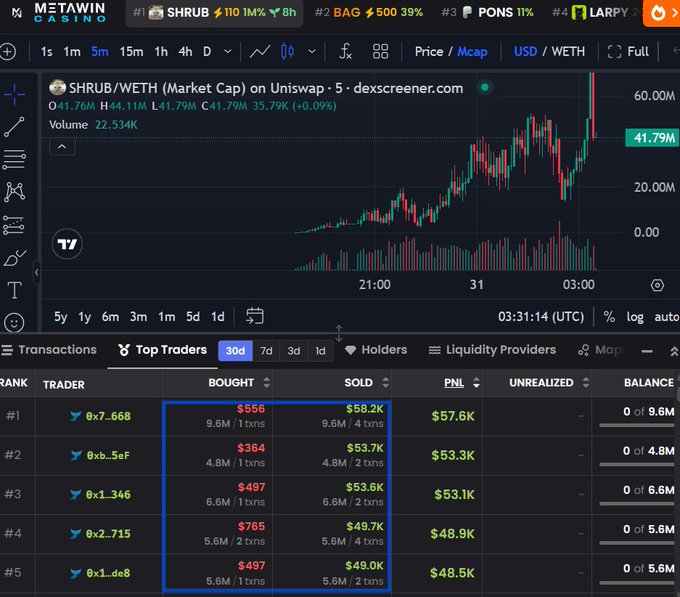This screenshot has height=597, width=680.
Task: Click balance bar for trader 0xb...5eF
Action: pyautogui.click(x=636, y=464)
